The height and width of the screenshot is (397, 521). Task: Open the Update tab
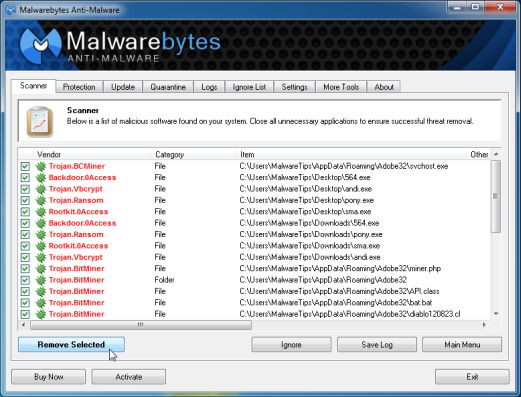point(123,87)
